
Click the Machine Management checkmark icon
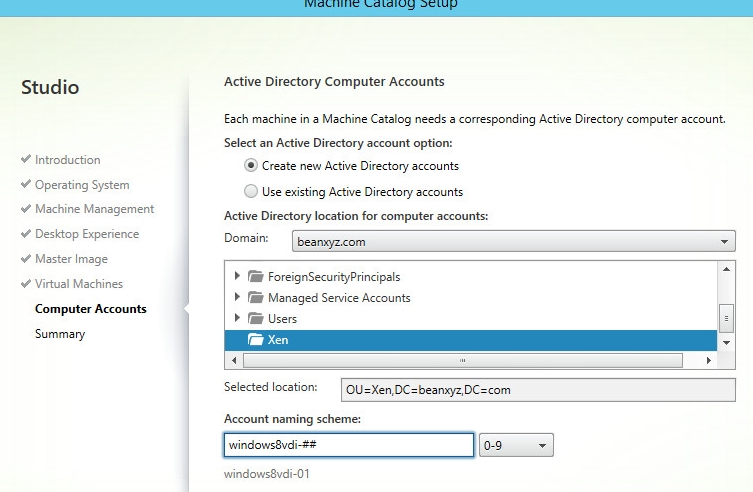(26, 208)
